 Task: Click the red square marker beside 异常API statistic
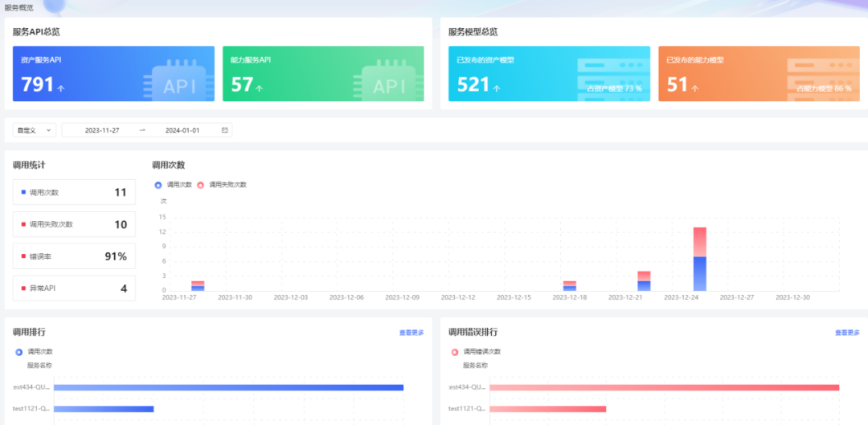tap(23, 288)
